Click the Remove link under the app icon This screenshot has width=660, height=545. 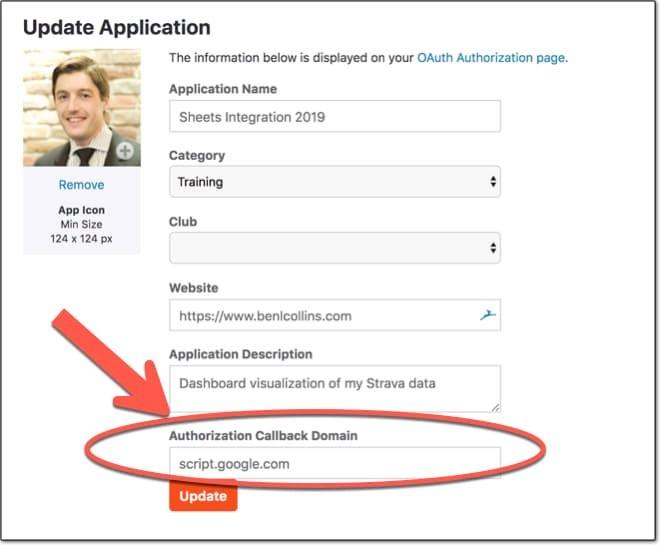[81, 185]
